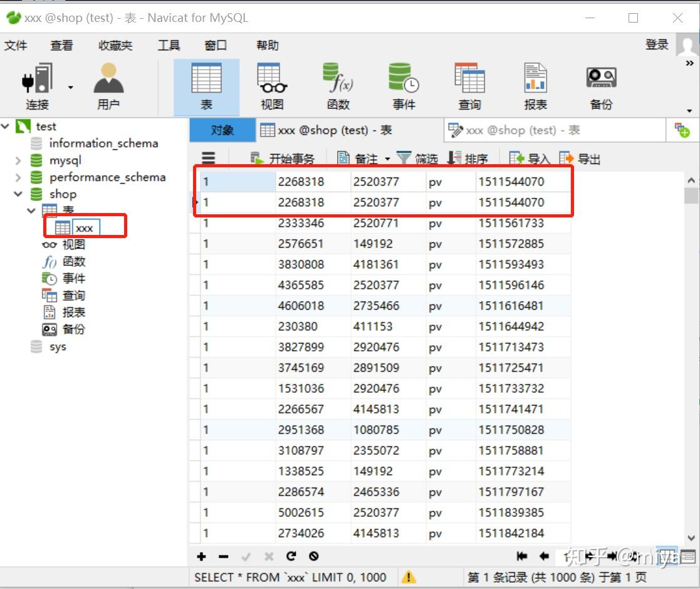Click the 登录 login link

click(x=657, y=44)
